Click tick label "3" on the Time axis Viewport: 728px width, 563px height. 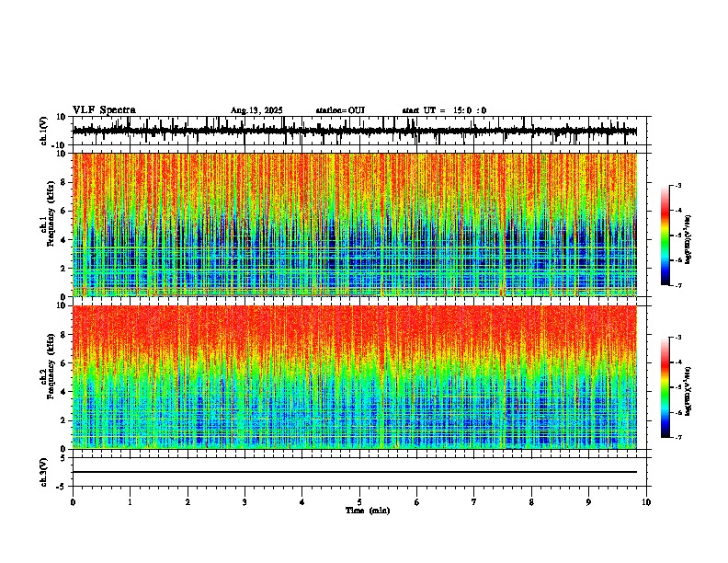245,502
